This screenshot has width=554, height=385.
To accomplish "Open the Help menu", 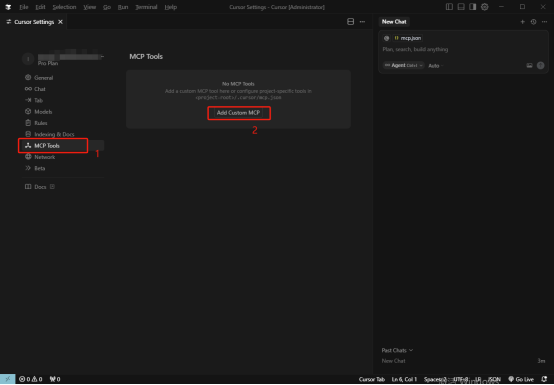I will coord(171,7).
